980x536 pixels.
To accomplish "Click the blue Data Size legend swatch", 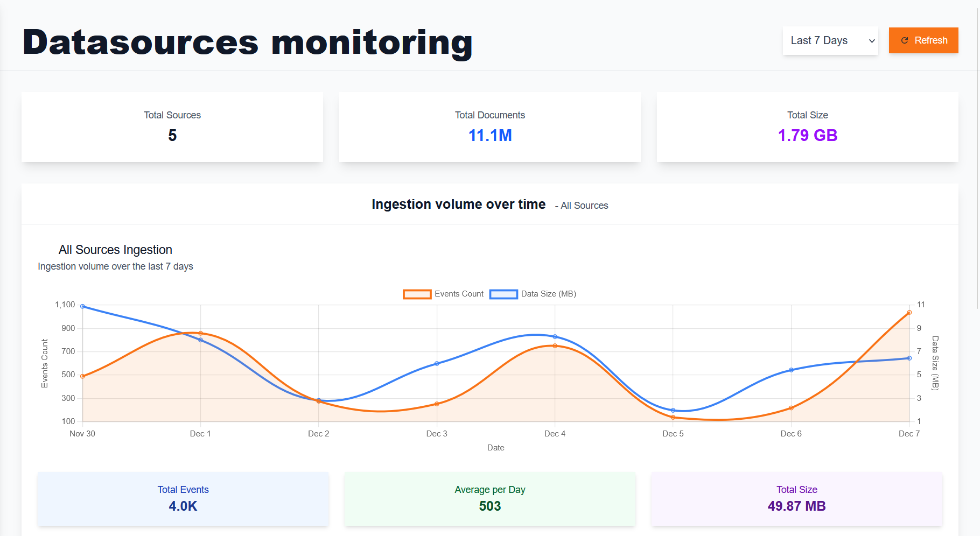I will point(503,294).
